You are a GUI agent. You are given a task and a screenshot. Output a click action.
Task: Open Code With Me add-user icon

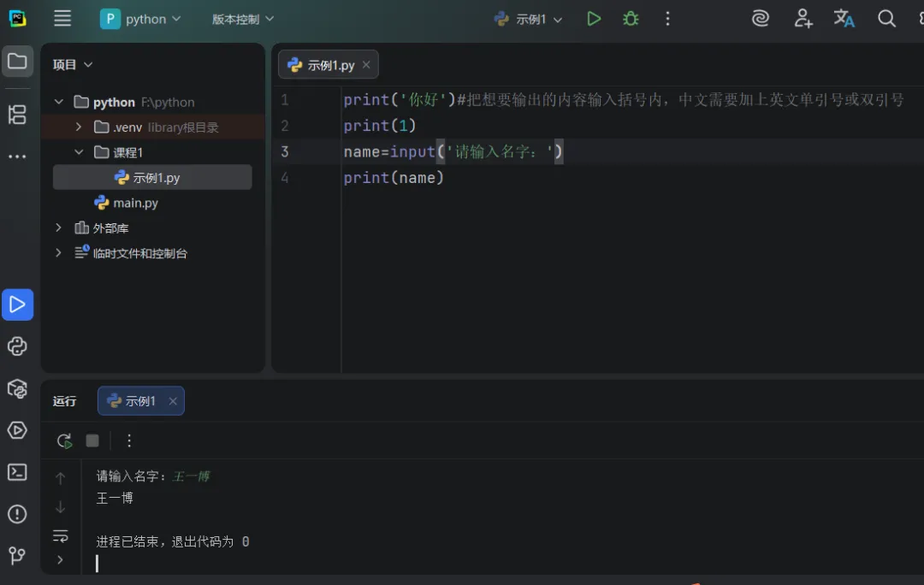(803, 19)
